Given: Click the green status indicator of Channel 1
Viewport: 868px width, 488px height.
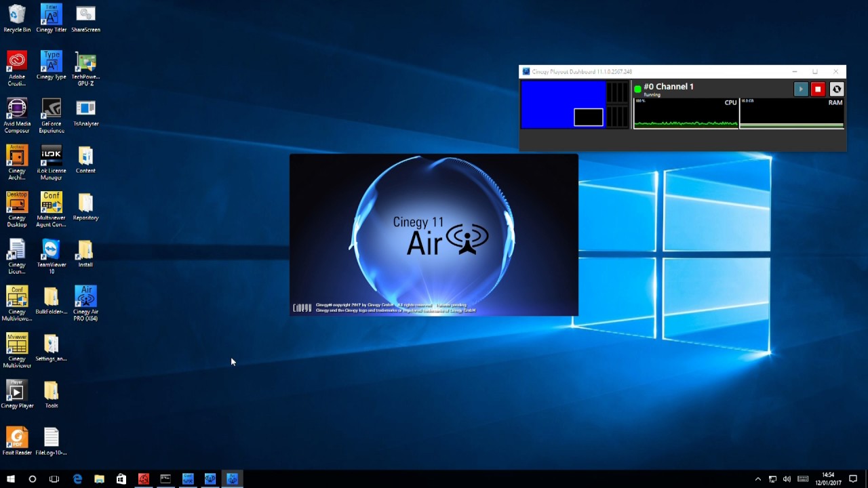Looking at the screenshot, I should [x=637, y=89].
